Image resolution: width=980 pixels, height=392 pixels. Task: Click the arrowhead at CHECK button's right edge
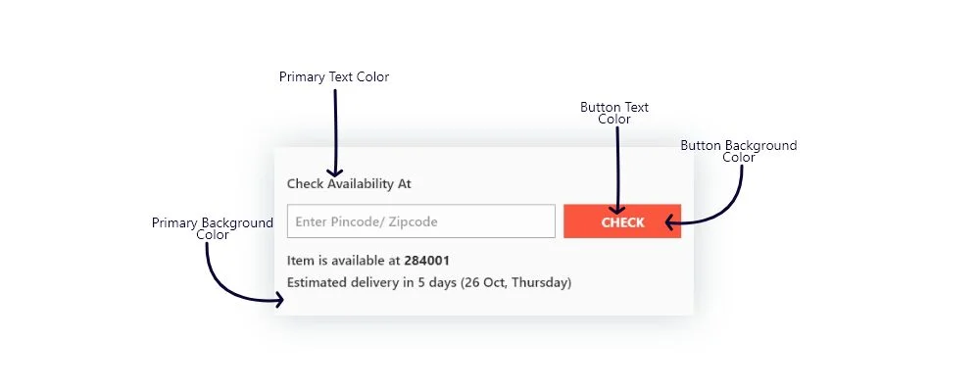pos(671,222)
